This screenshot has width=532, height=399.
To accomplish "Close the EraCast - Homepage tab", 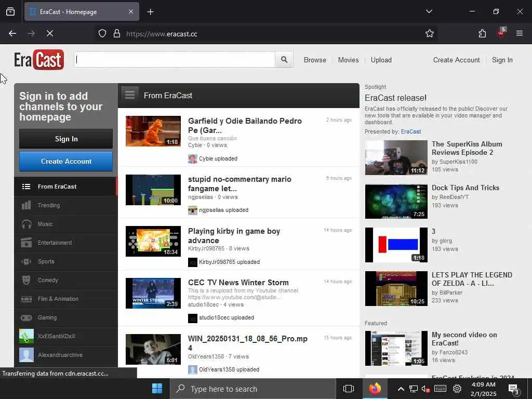I will (x=131, y=12).
